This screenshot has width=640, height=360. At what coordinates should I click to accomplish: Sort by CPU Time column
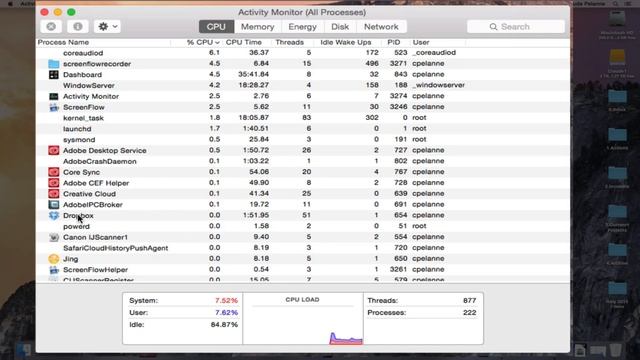point(244,42)
